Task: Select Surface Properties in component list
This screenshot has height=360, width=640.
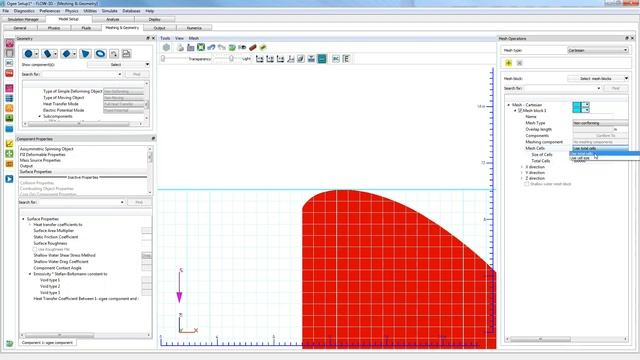Action: click(x=36, y=172)
